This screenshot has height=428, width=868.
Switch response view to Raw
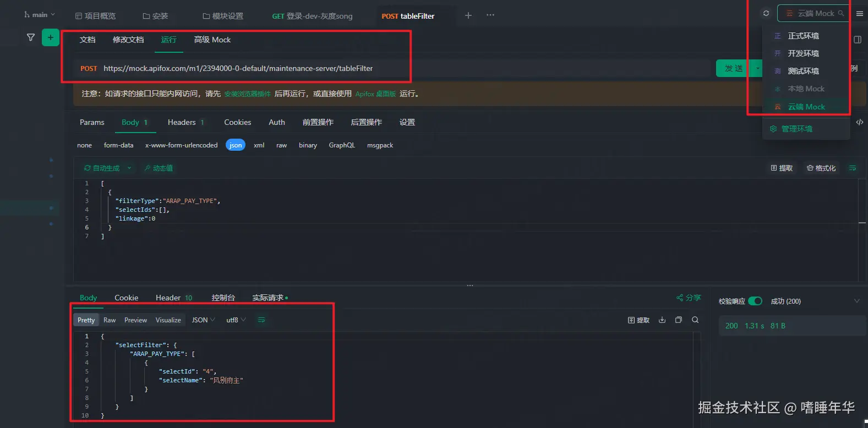pos(110,320)
